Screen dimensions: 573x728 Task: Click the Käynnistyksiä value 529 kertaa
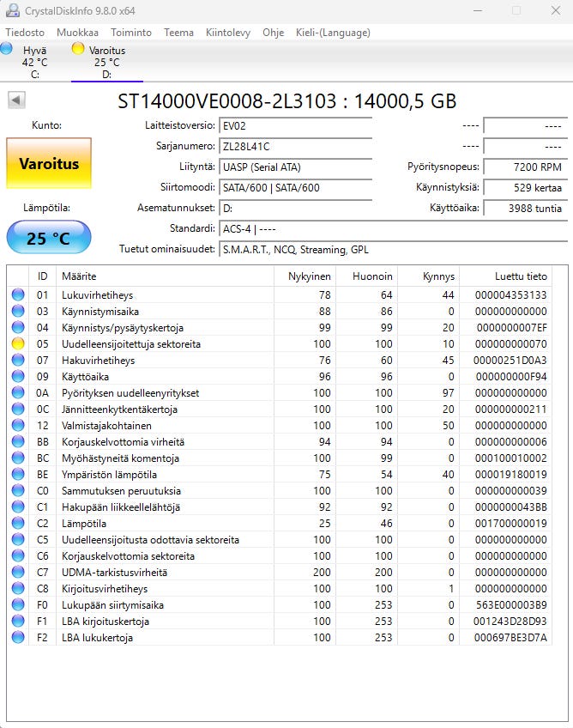coord(526,187)
